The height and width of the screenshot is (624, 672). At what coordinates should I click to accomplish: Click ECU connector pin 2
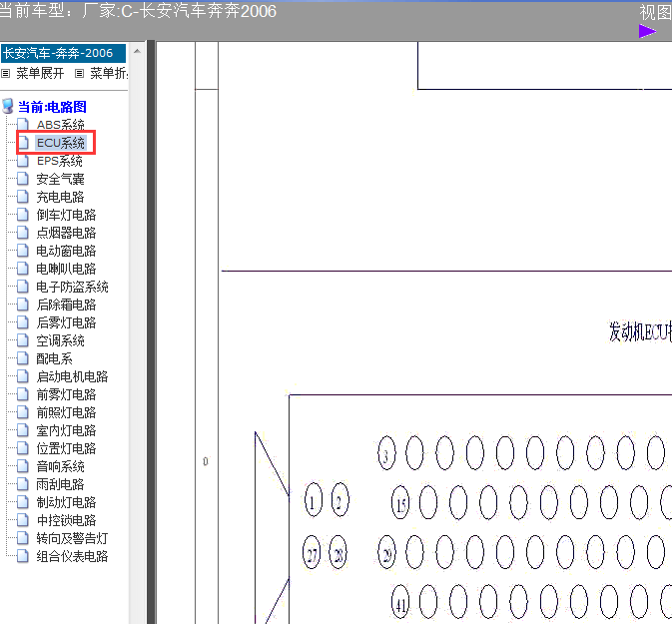(x=340, y=500)
